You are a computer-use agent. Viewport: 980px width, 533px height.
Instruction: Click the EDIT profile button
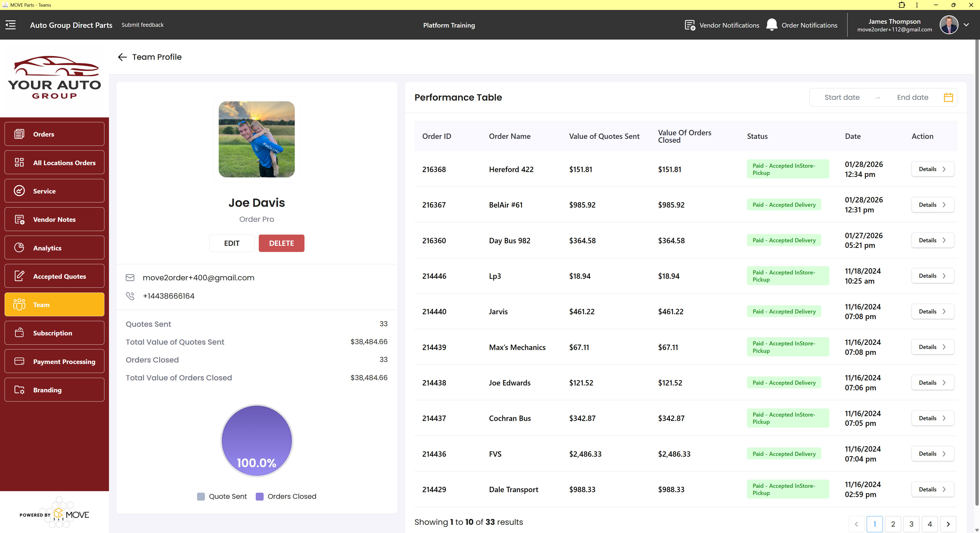[x=231, y=243]
